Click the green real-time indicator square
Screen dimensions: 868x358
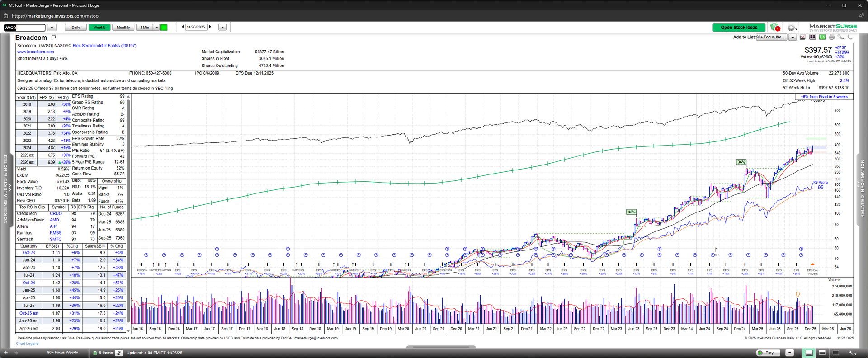click(164, 28)
